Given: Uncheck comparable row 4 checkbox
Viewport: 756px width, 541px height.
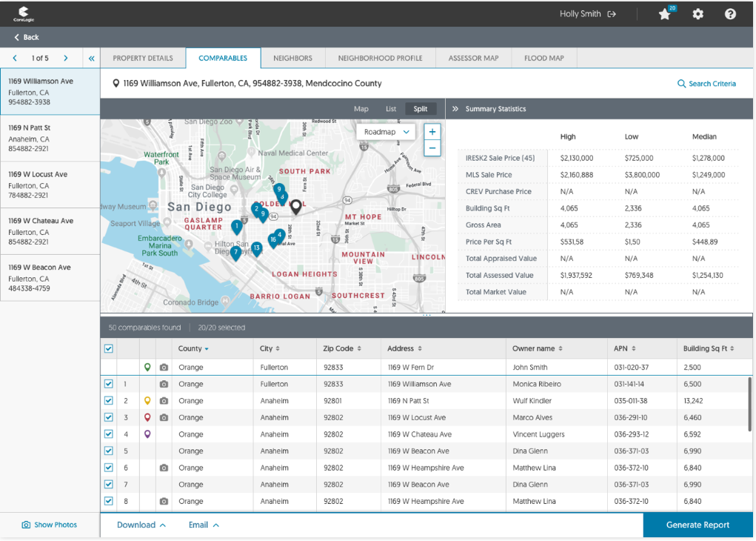Looking at the screenshot, I should (x=109, y=434).
